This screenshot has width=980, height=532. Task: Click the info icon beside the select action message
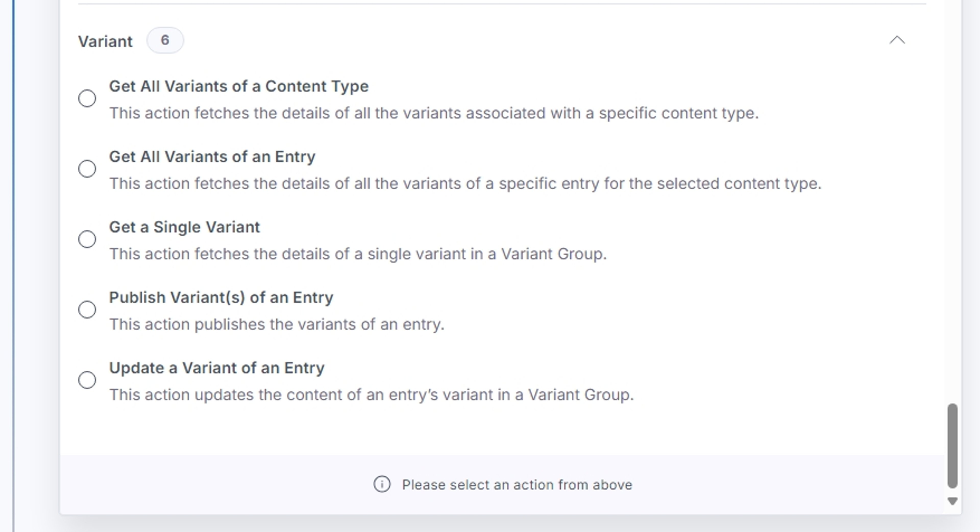pyautogui.click(x=382, y=484)
